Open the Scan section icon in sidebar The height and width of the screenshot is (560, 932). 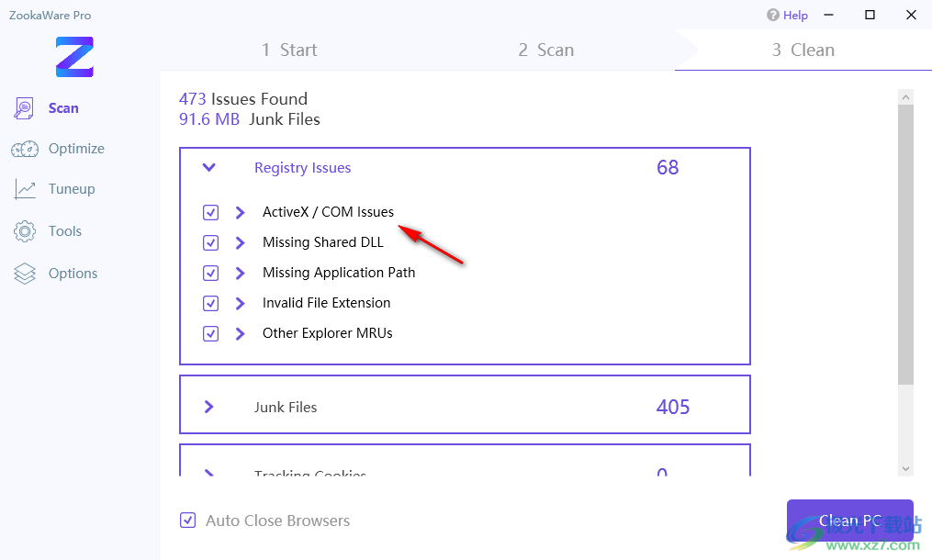[24, 108]
